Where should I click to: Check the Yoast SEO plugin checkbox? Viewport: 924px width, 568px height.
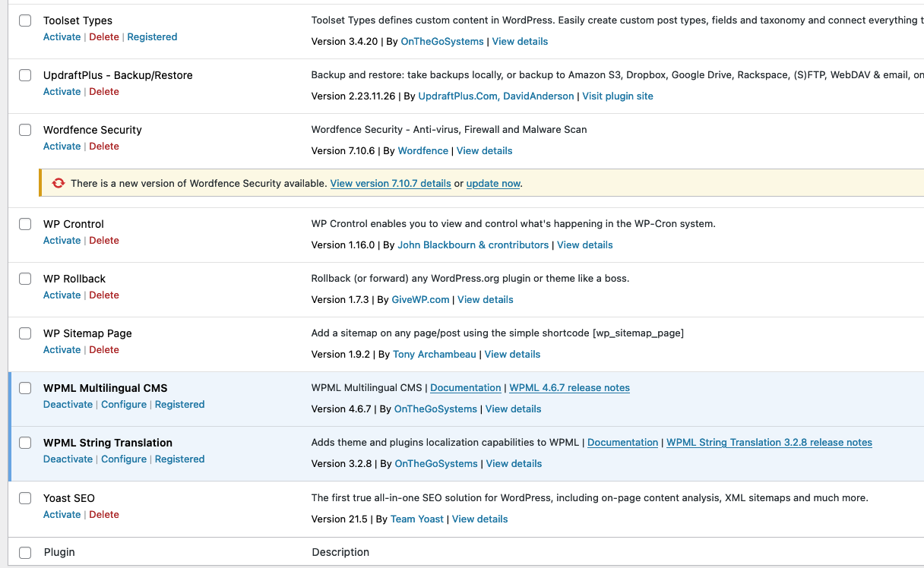click(x=25, y=498)
